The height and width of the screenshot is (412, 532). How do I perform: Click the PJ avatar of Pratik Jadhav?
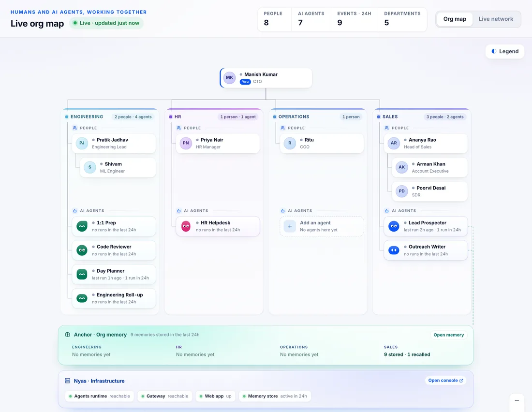(x=82, y=143)
